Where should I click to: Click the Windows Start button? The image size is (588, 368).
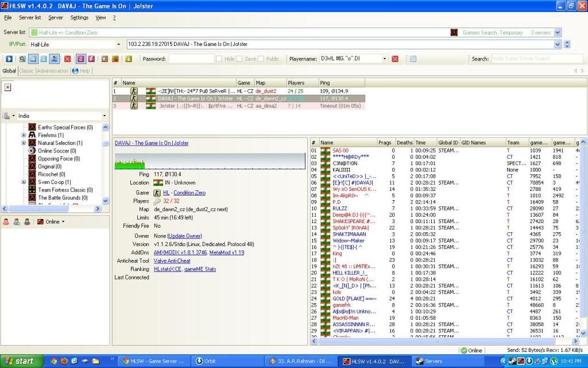click(22, 361)
